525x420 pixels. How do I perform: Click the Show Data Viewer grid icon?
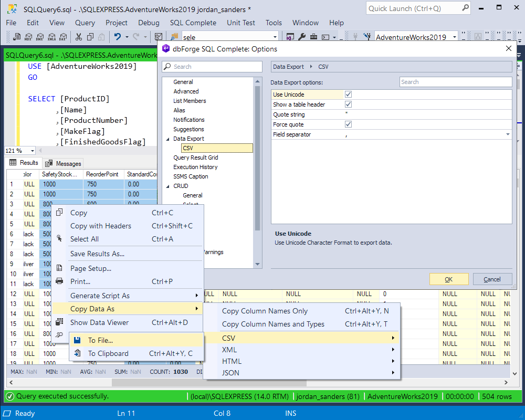point(59,322)
